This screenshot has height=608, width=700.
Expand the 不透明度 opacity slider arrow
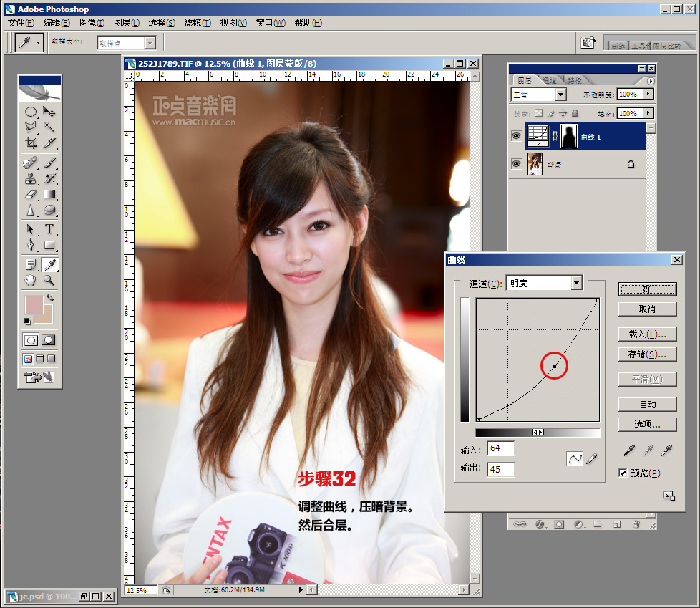tap(648, 94)
